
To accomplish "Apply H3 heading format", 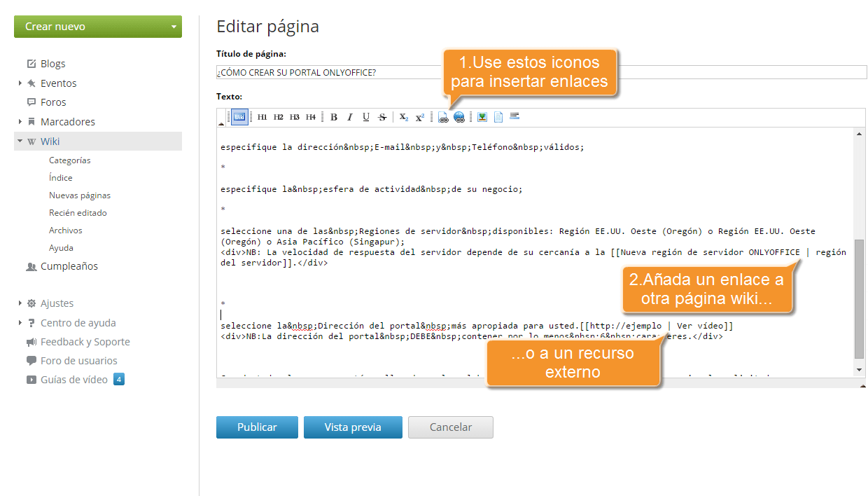I will point(294,117).
